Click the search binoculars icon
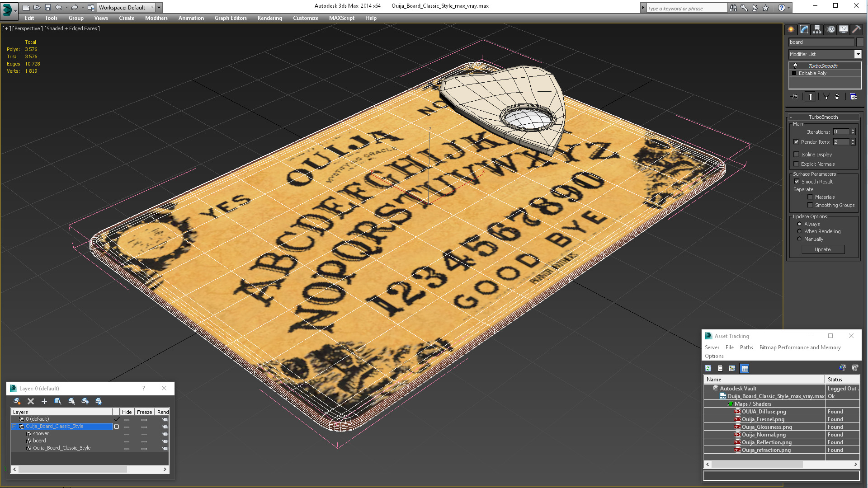This screenshot has height=488, width=868. (x=733, y=8)
